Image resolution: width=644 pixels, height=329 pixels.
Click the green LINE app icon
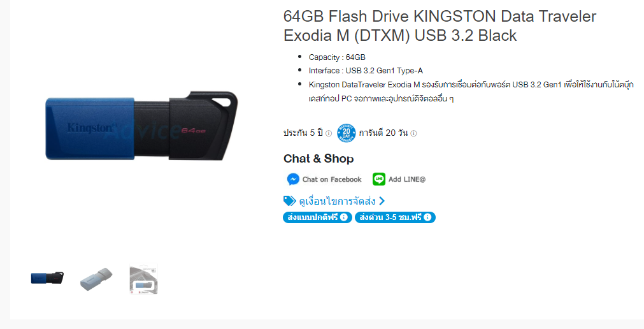point(378,179)
